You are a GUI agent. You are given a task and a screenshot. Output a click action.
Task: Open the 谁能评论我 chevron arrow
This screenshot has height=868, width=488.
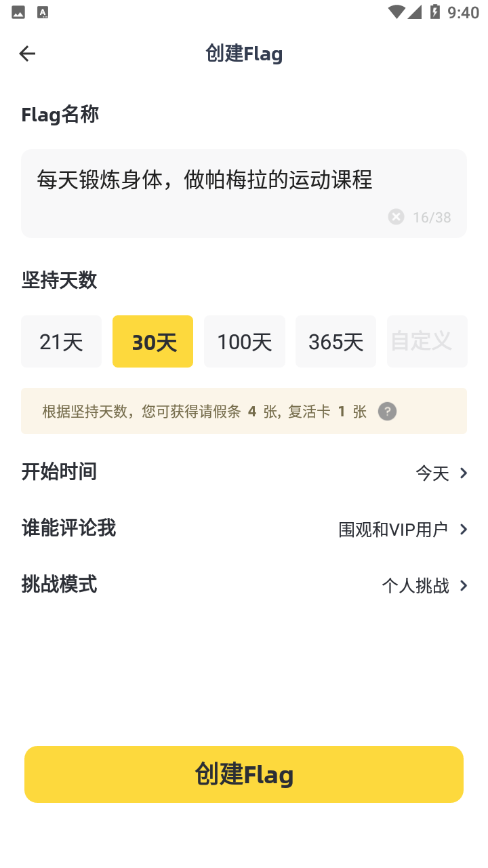(464, 530)
